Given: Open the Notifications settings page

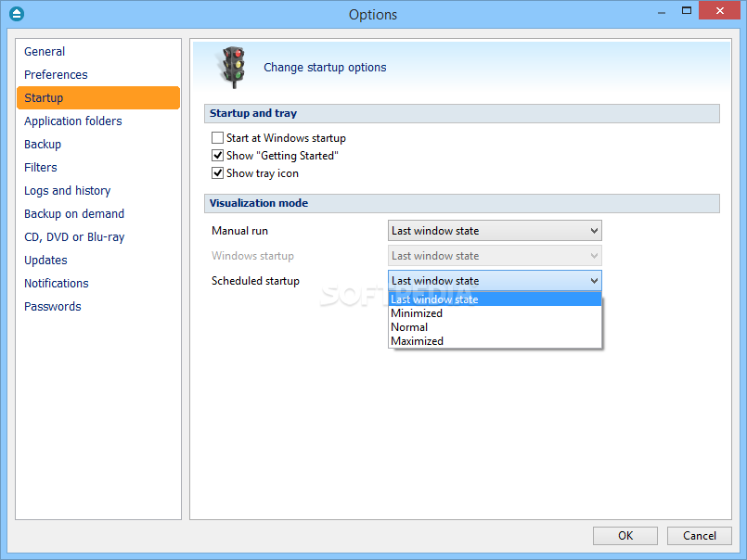Looking at the screenshot, I should (98, 284).
